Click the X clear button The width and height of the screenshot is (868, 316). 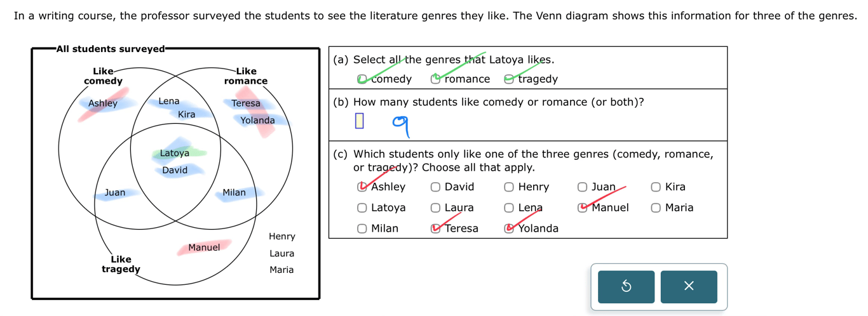tap(689, 287)
